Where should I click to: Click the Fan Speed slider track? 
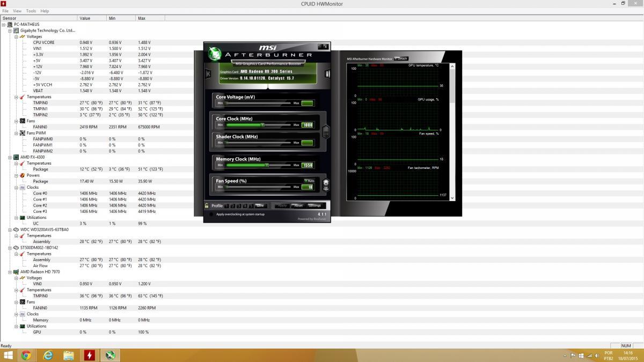click(x=258, y=187)
